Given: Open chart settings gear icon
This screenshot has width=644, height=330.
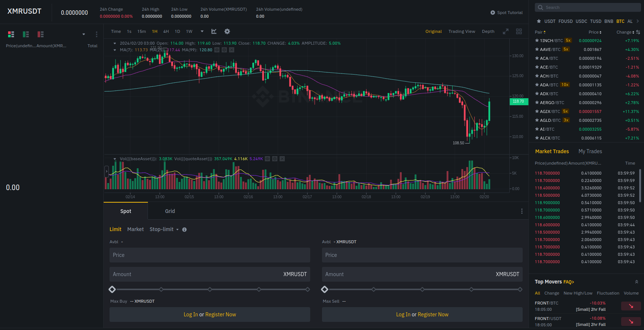Looking at the screenshot, I should click(x=227, y=31).
